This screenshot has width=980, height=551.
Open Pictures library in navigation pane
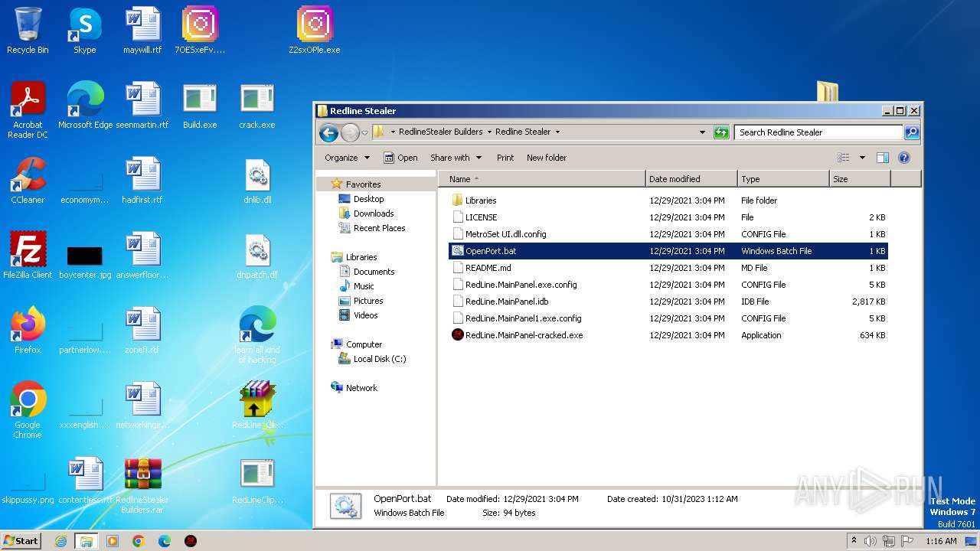click(368, 301)
